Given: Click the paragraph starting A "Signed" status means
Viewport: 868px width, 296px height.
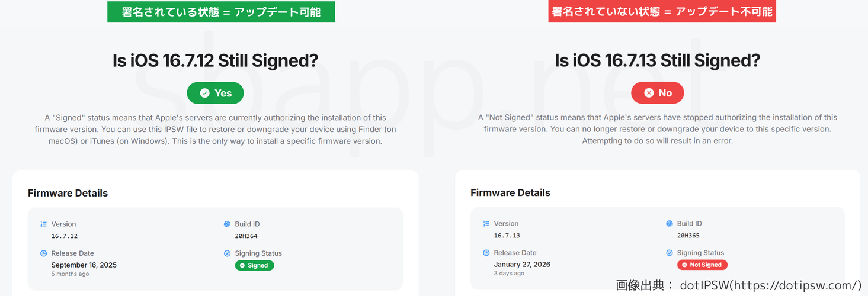Looking at the screenshot, I should 215,129.
